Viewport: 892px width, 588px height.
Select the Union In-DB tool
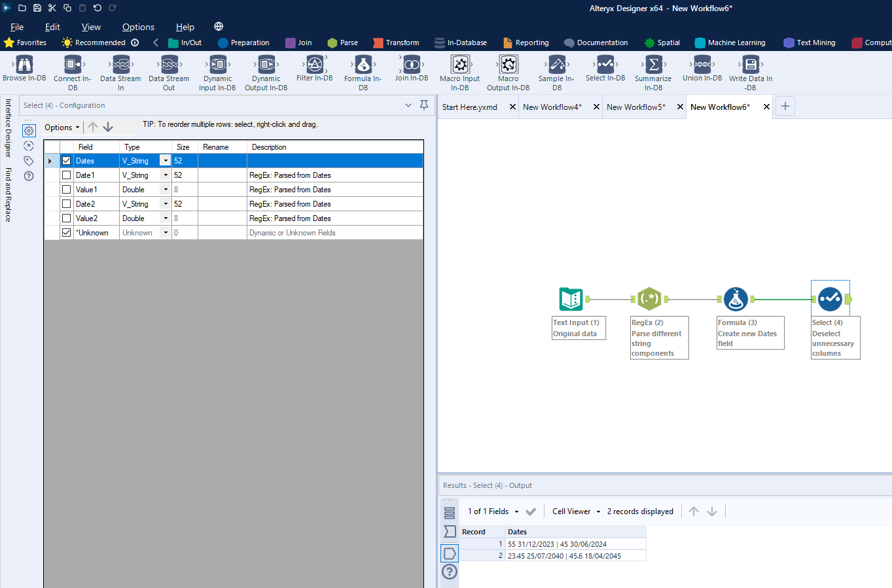click(702, 67)
